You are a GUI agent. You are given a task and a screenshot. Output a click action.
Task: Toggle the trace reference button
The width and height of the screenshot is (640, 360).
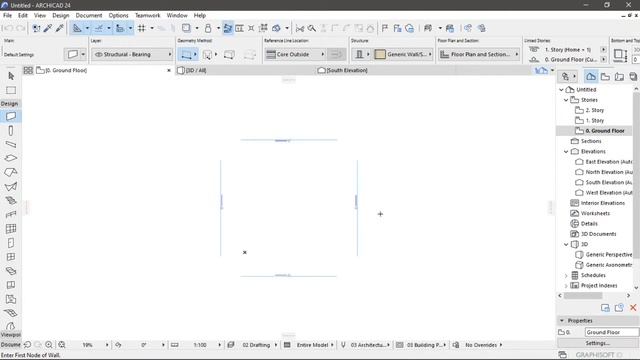click(x=186, y=28)
